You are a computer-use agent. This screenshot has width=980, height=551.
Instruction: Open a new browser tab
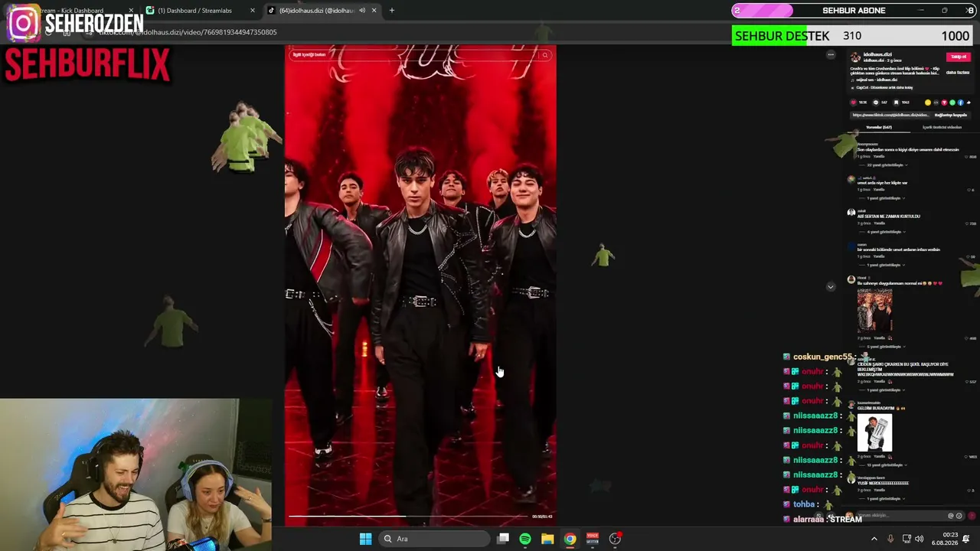(x=392, y=11)
